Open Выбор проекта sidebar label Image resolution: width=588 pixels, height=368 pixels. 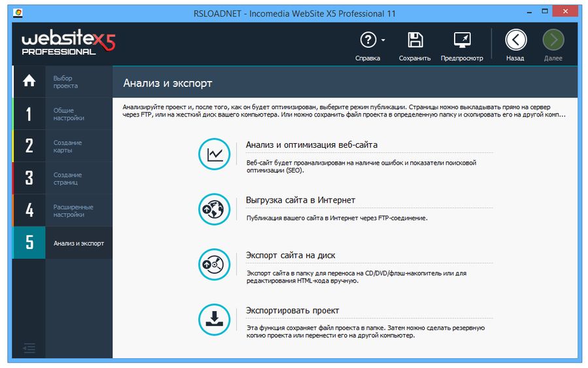[x=65, y=82]
